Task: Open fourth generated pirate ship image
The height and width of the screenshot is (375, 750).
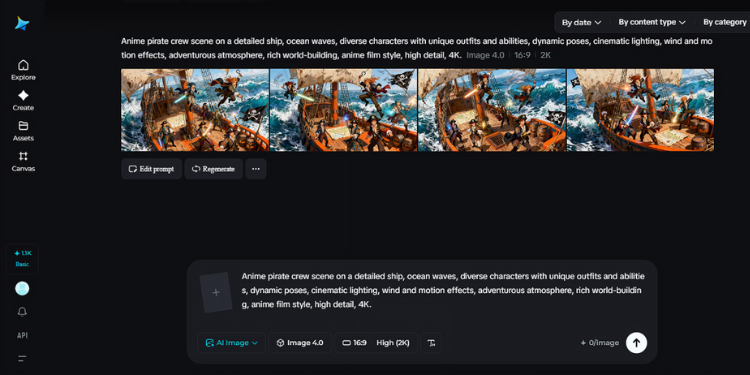Action: (640, 110)
